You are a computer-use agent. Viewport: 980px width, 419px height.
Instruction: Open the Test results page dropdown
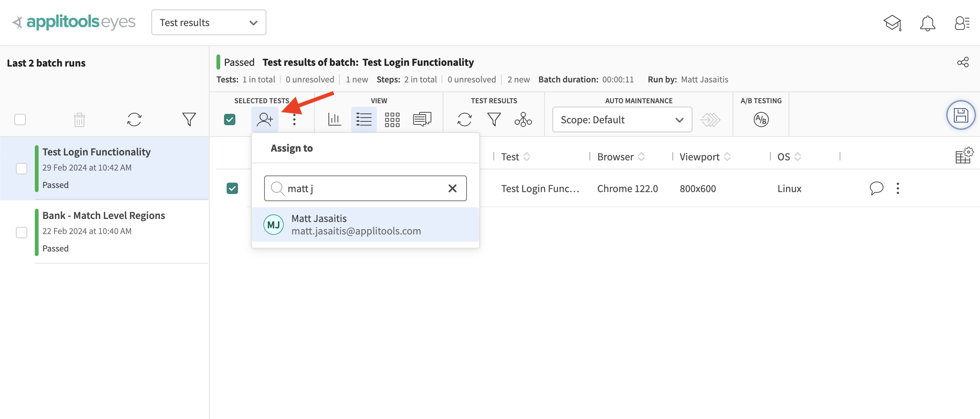point(208,22)
